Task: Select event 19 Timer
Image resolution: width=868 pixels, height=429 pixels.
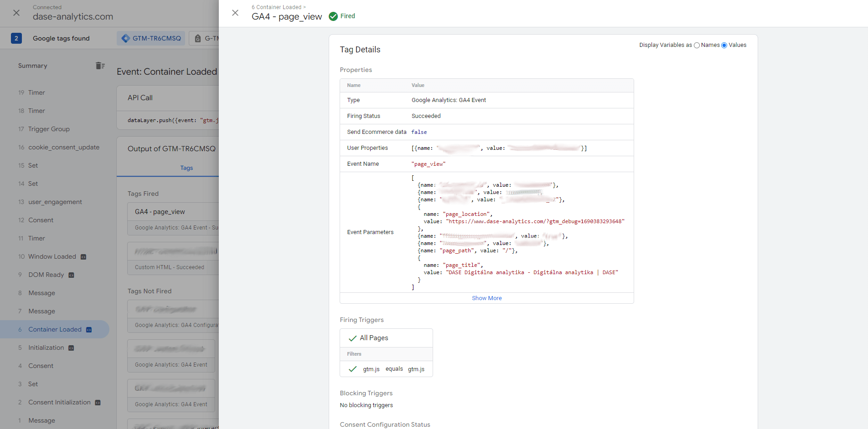Action: [55, 92]
